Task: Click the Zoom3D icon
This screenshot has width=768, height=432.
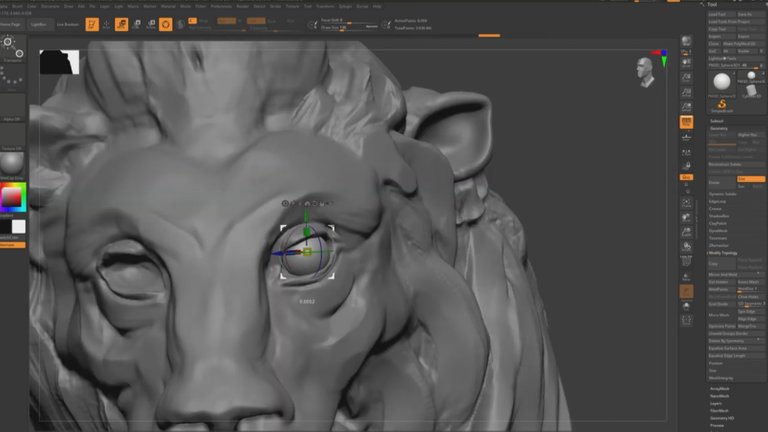Action: tap(687, 232)
